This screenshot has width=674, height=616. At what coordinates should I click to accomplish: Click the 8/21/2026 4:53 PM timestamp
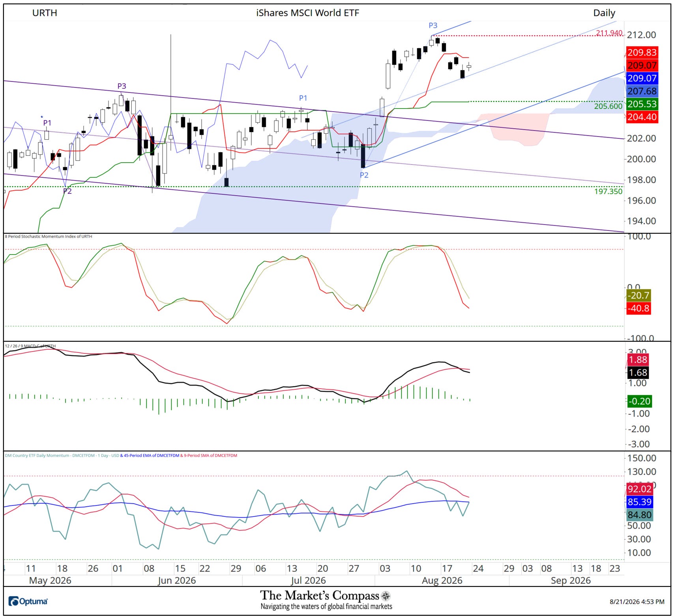point(637,602)
